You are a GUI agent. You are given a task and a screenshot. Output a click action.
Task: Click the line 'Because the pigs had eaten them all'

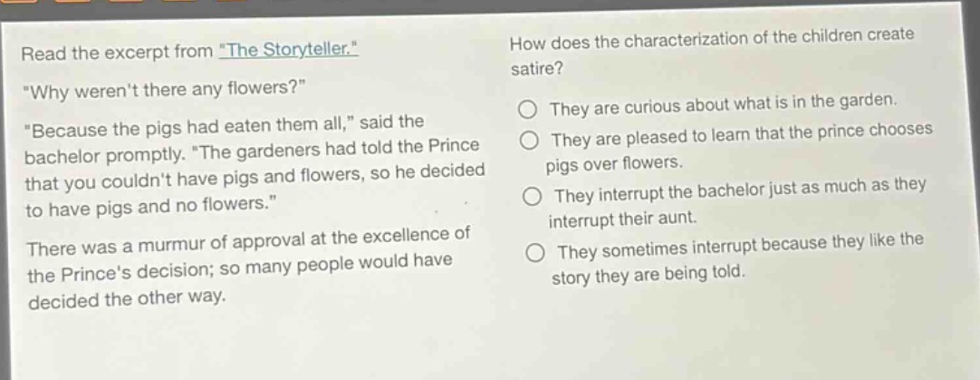(223, 126)
